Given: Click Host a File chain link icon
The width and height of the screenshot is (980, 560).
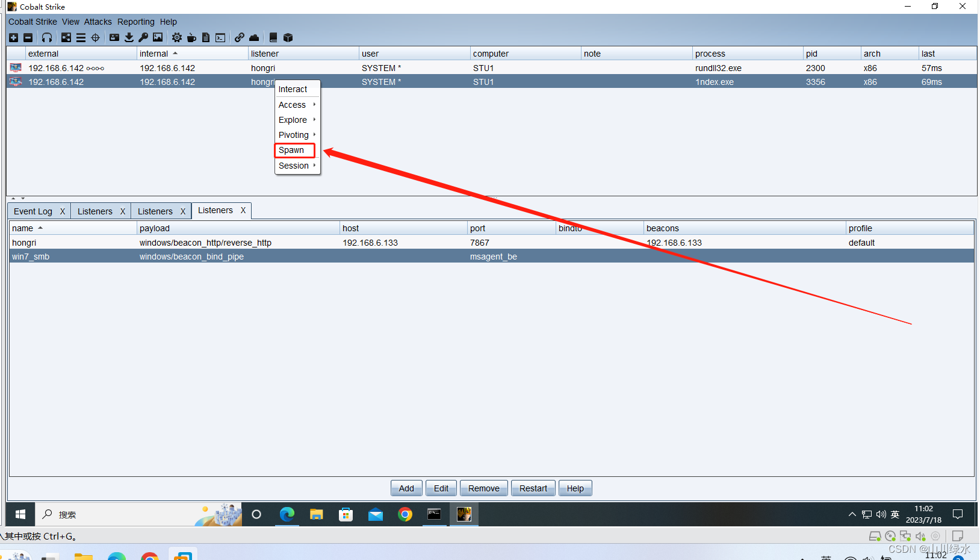Looking at the screenshot, I should (x=240, y=37).
